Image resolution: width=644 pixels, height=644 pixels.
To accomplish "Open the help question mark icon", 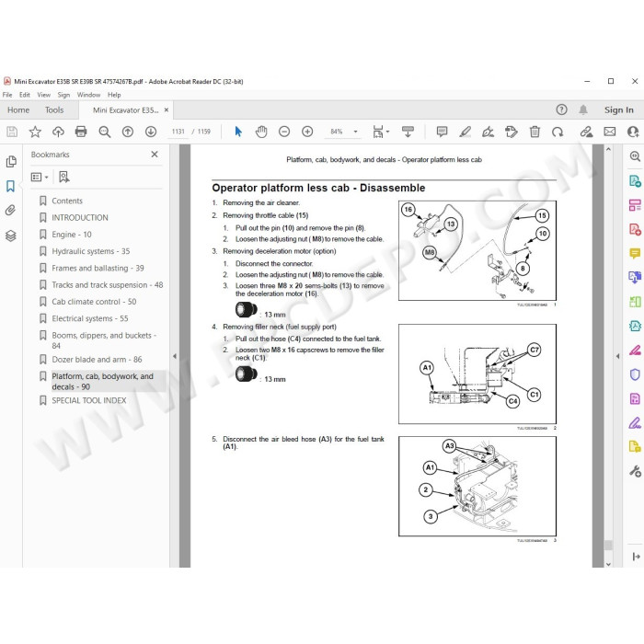I will (x=561, y=109).
